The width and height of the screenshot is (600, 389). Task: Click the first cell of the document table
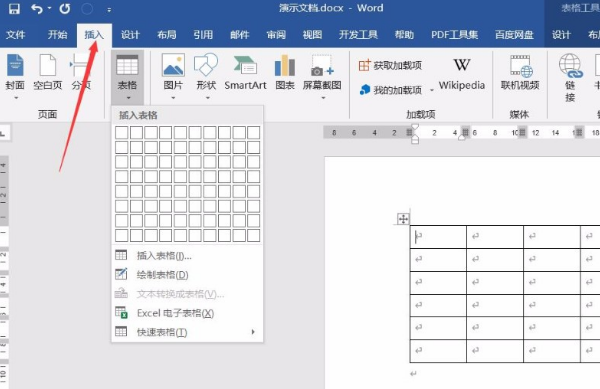[x=438, y=237]
